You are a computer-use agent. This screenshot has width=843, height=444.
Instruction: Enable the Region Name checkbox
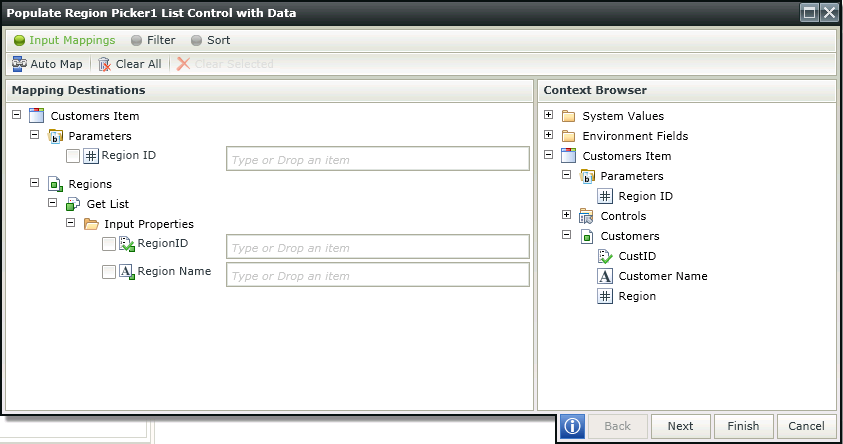point(109,272)
